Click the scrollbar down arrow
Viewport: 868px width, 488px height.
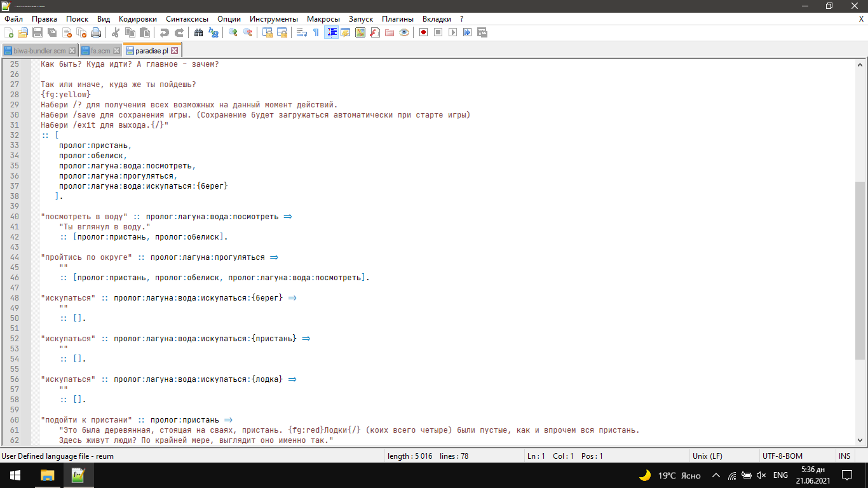tap(860, 440)
